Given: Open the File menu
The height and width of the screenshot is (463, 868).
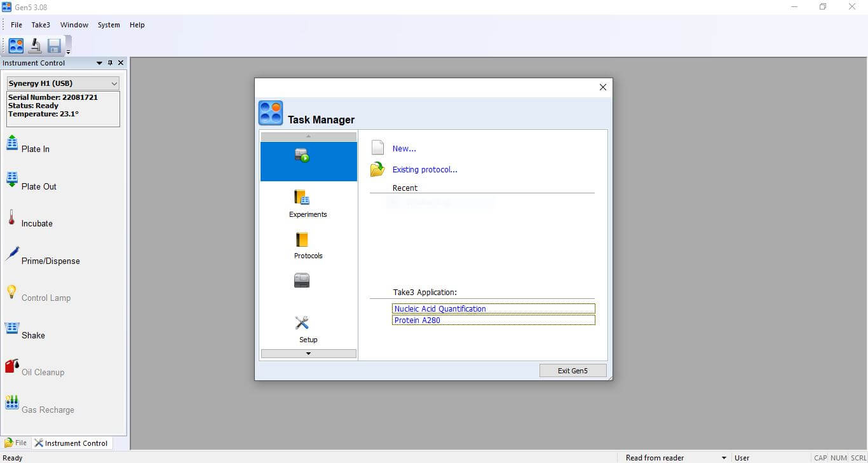Looking at the screenshot, I should click(17, 25).
